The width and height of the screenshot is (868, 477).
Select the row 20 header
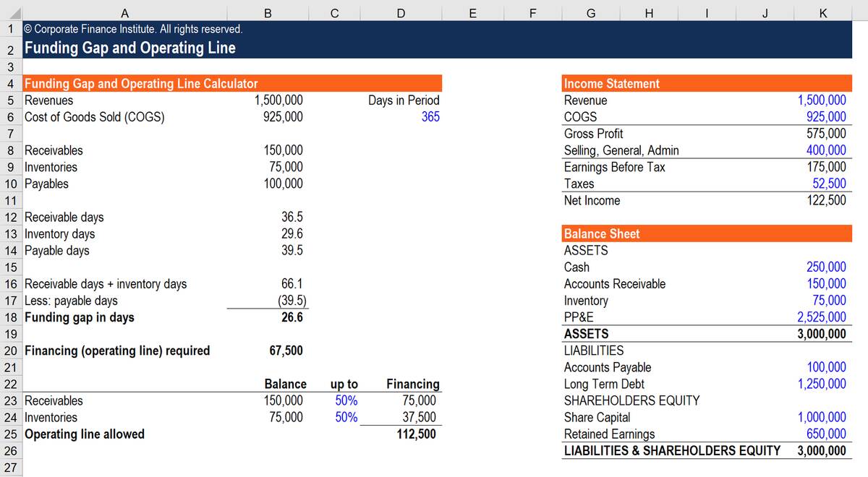(11, 351)
